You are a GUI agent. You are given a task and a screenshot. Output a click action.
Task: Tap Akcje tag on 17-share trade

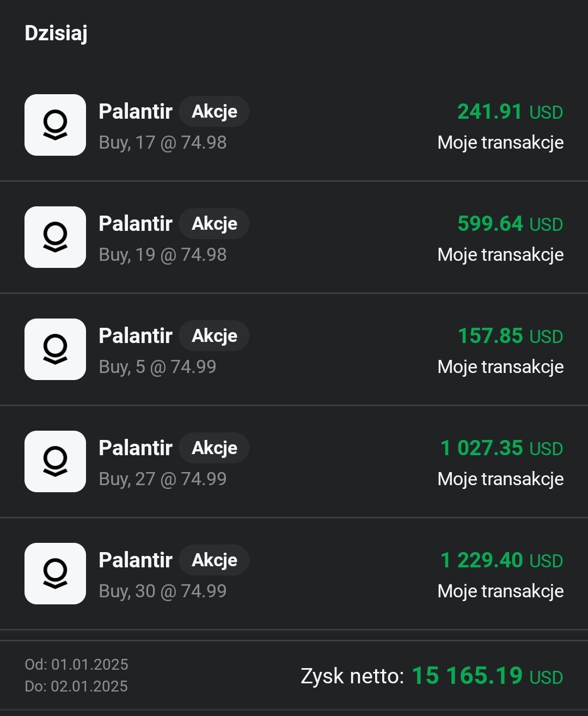(214, 112)
